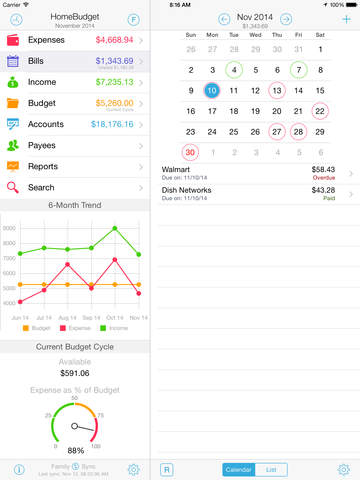
Task: Expand the Reports row chevron
Action: tap(141, 167)
